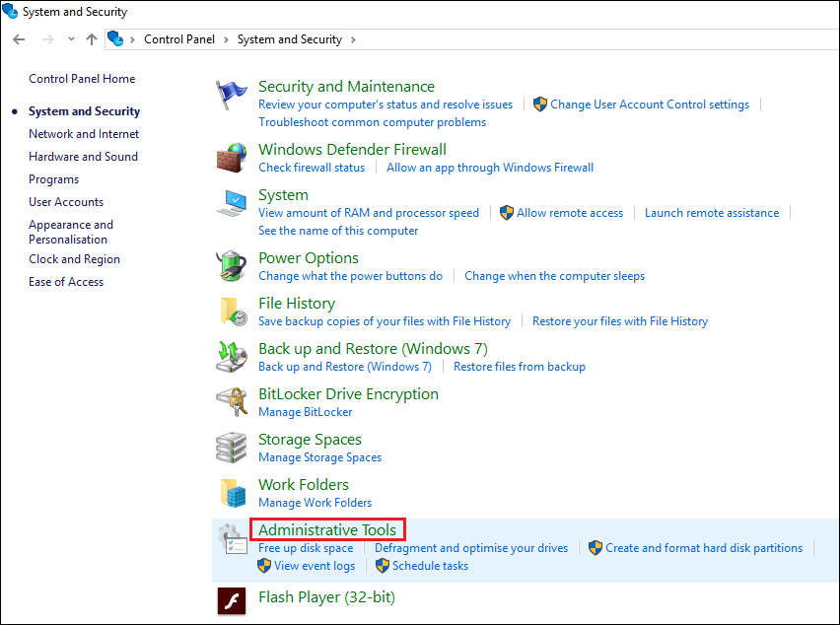Click Control Panel in the address bar
This screenshot has width=840, height=625.
(x=179, y=39)
